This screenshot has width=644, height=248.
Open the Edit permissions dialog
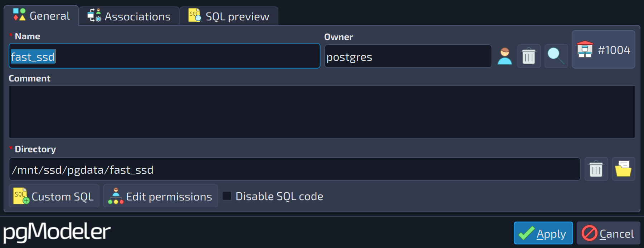coord(161,196)
